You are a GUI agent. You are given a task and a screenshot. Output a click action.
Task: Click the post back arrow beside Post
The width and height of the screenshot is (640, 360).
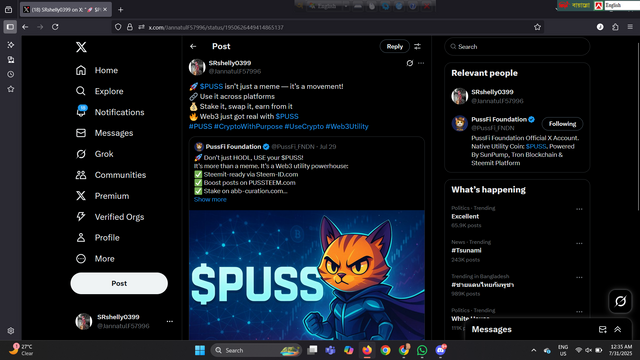[193, 47]
